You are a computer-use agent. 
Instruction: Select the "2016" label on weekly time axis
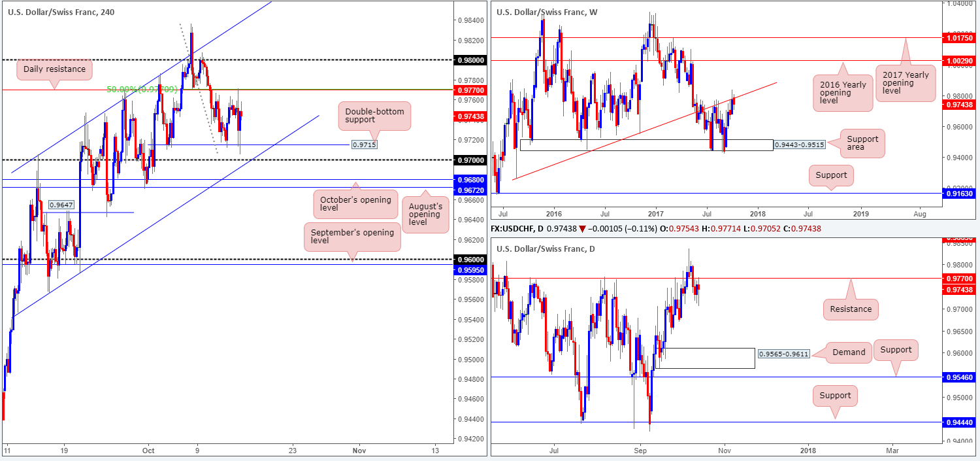(x=554, y=214)
